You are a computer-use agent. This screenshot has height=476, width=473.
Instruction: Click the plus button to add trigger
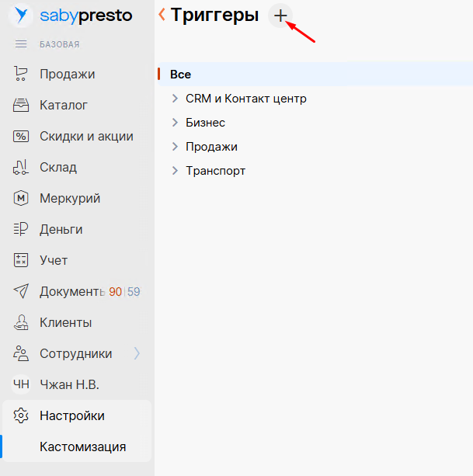(x=280, y=15)
